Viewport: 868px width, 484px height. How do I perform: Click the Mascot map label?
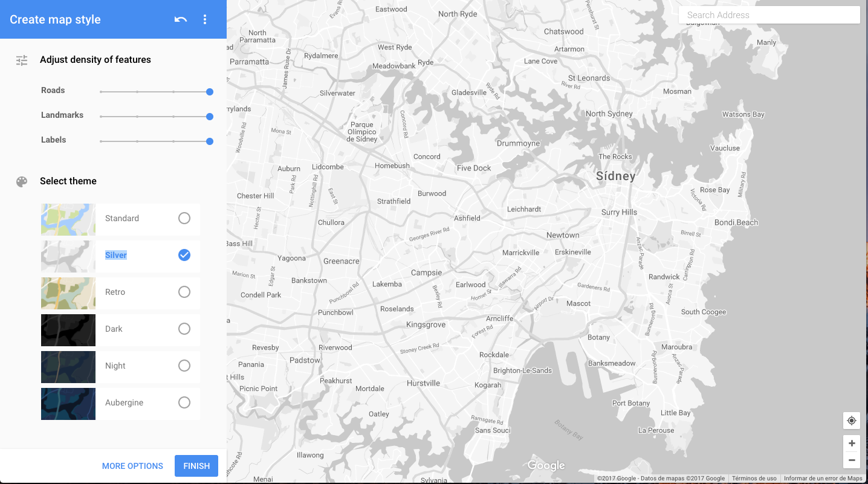[578, 303]
